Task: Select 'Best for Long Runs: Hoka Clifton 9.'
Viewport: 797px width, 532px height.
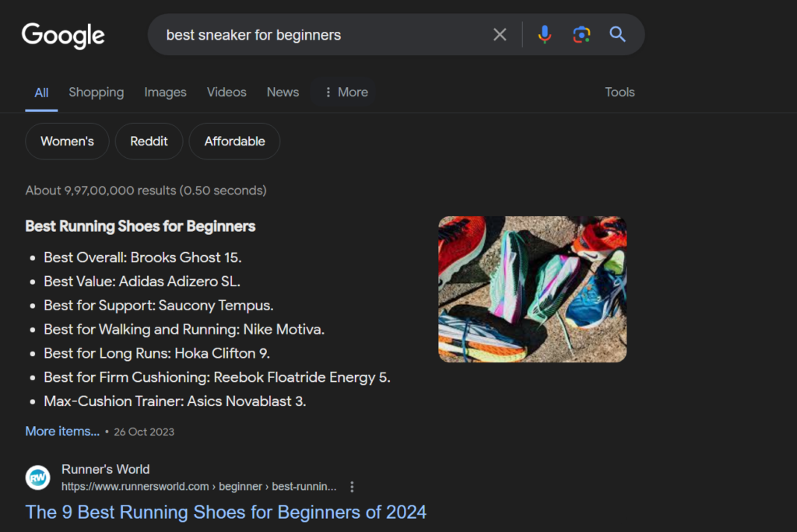Action: (156, 353)
